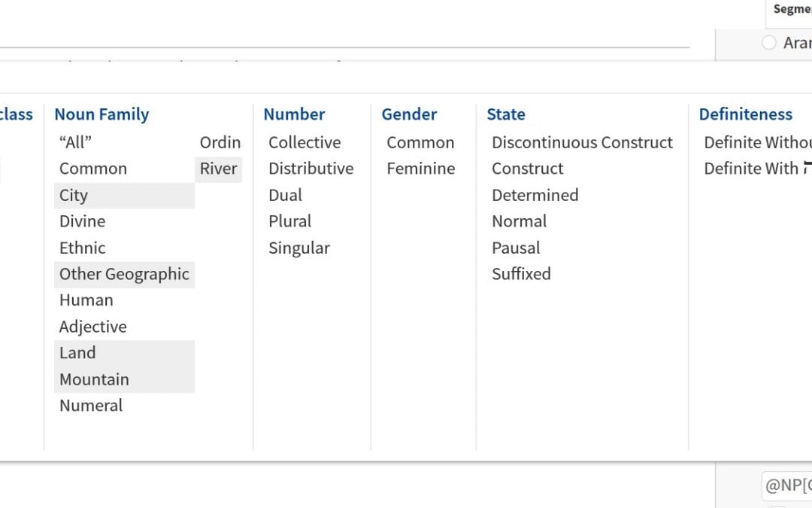Select Mountain in the Noun Family column
Image resolution: width=812 pixels, height=508 pixels.
[x=124, y=379]
